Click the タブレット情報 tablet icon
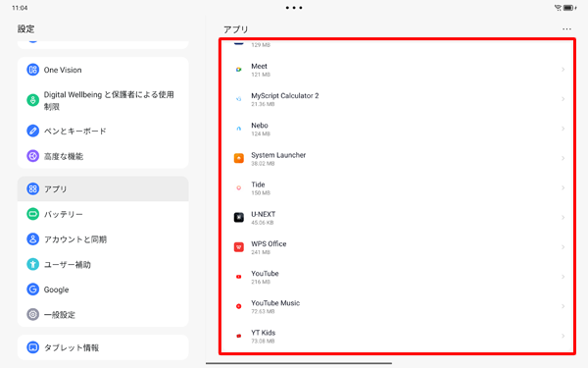The width and height of the screenshot is (588, 368). [32, 347]
